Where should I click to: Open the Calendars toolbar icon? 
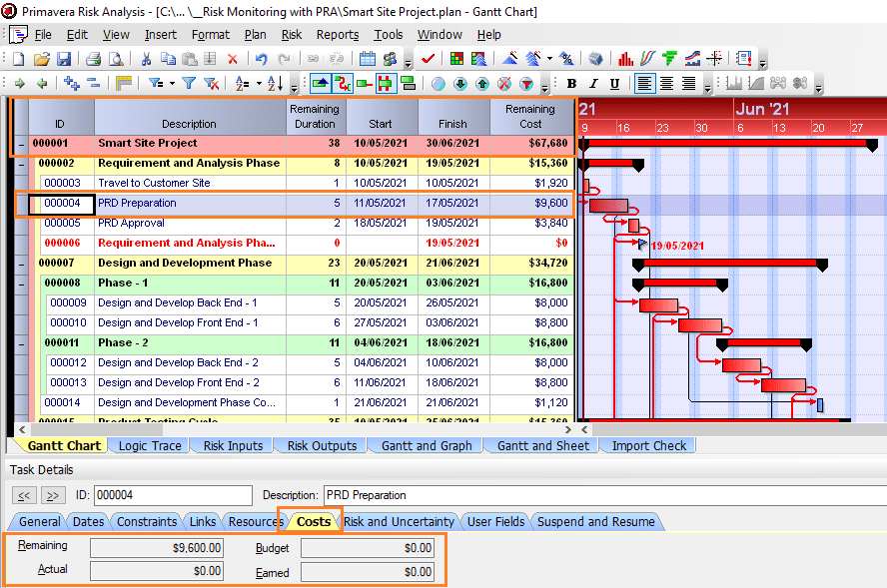(x=368, y=59)
